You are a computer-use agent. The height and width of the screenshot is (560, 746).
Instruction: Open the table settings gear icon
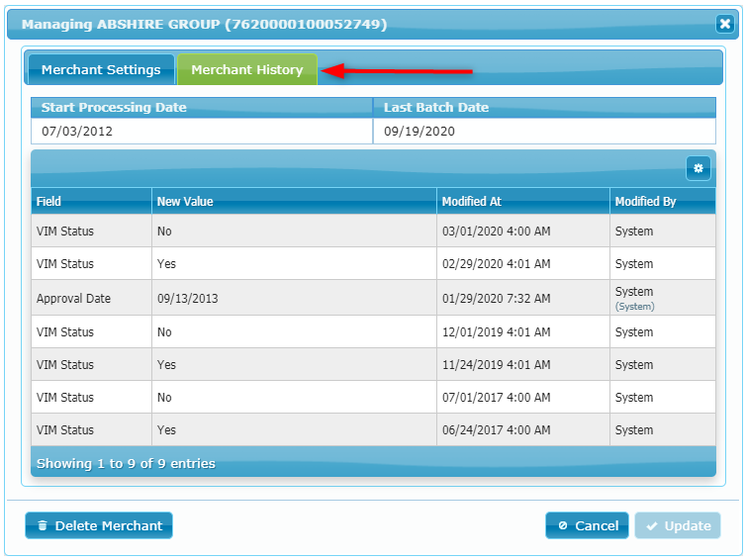698,168
